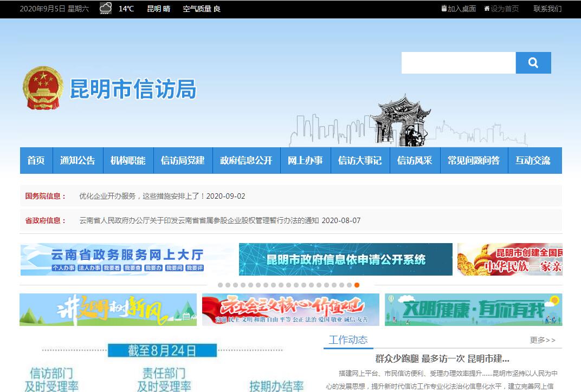The image size is (581, 392).
Task: Open the 常见问题问答 navigation item
Action: pyautogui.click(x=474, y=160)
